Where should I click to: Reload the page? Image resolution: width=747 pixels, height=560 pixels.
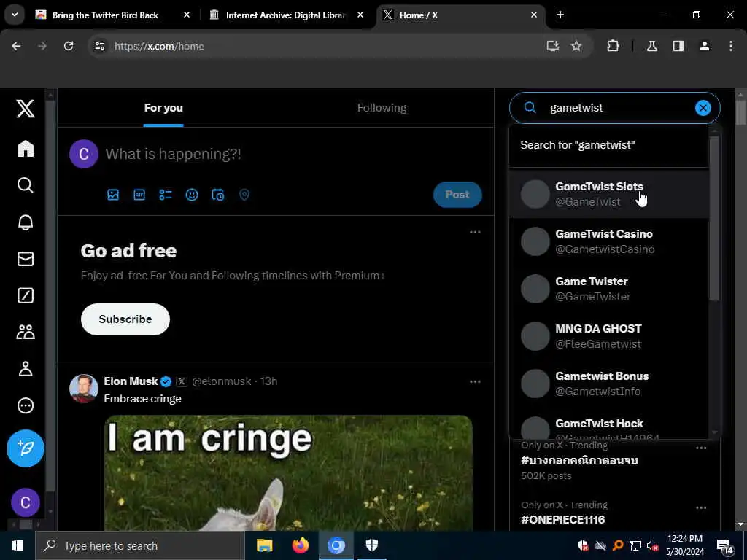pyautogui.click(x=69, y=46)
